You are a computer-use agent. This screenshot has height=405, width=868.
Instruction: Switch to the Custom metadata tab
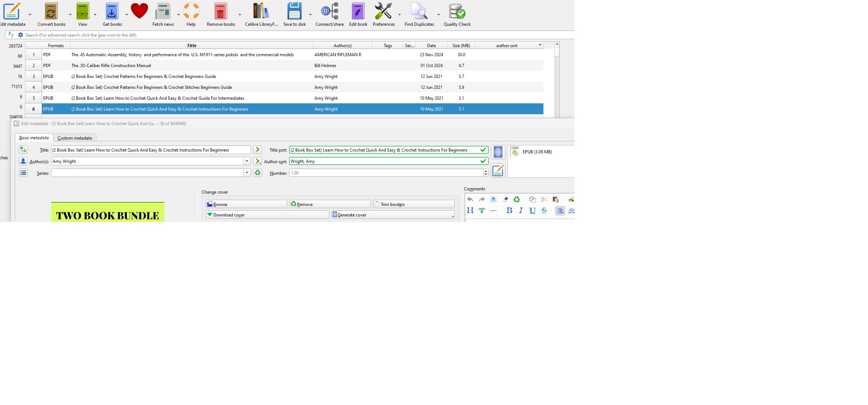(x=75, y=138)
